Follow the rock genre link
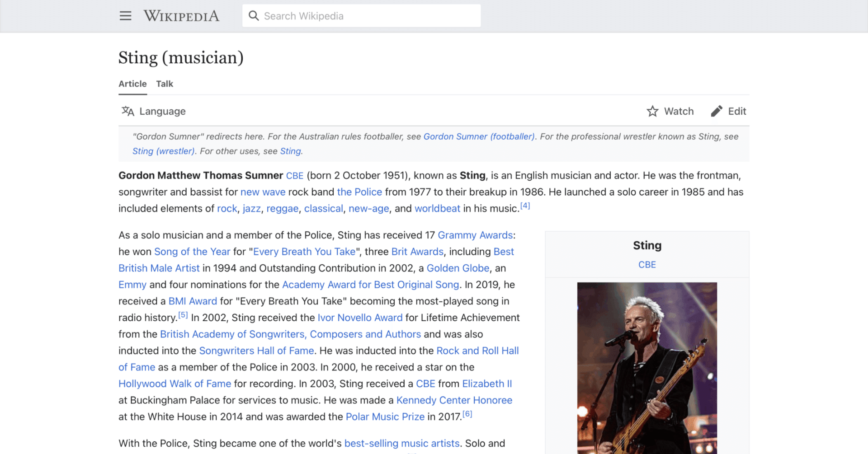The width and height of the screenshot is (868, 454). [227, 209]
